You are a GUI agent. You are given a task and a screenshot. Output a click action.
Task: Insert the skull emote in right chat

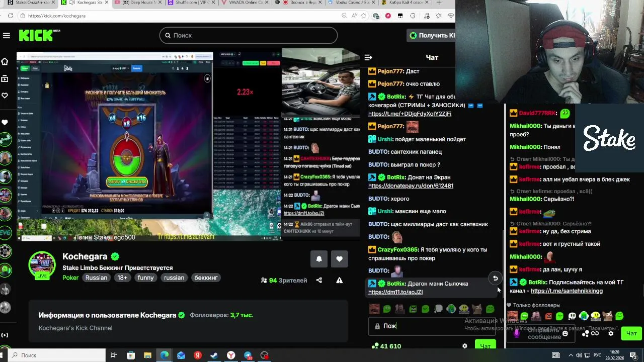coord(572,316)
